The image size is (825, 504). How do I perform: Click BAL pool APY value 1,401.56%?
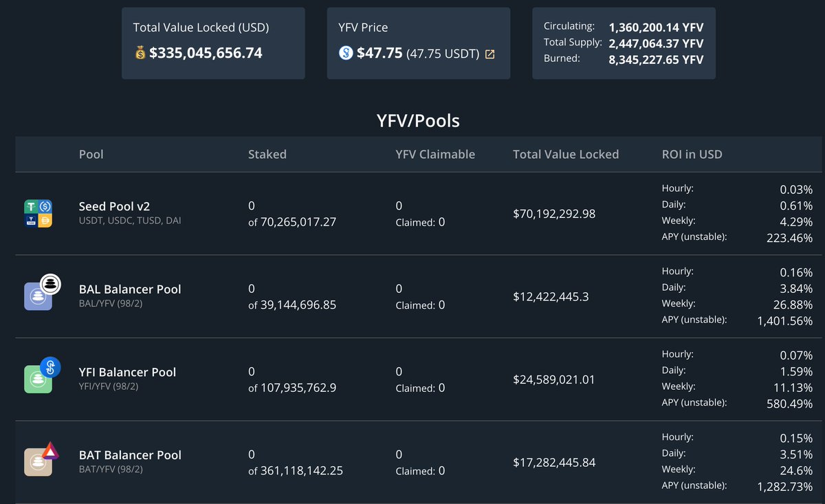click(784, 321)
